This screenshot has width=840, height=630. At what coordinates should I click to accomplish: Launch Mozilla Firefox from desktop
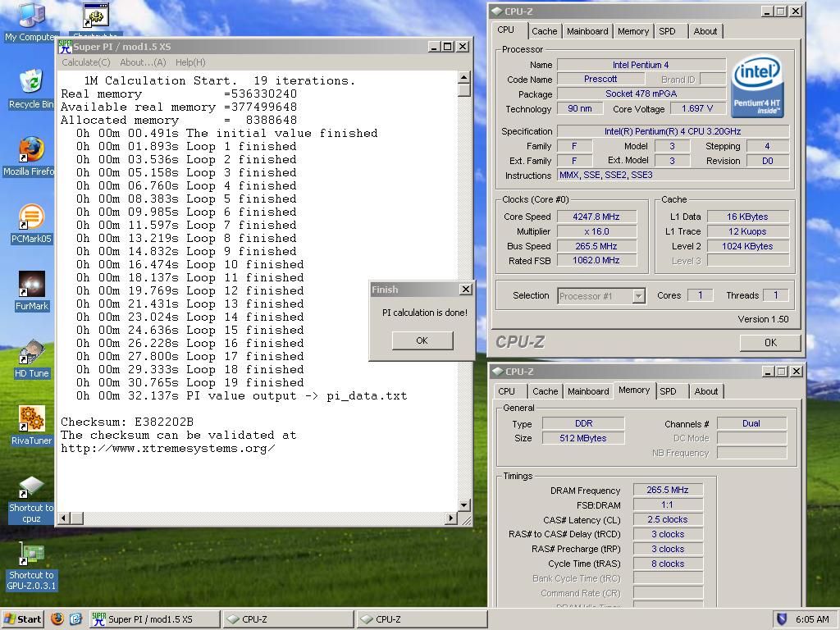pyautogui.click(x=31, y=157)
